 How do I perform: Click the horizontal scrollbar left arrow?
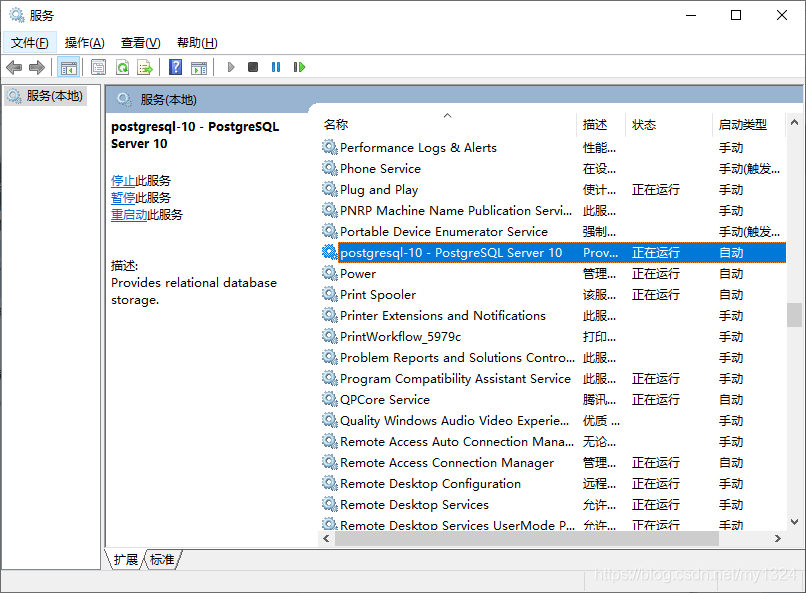[326, 539]
